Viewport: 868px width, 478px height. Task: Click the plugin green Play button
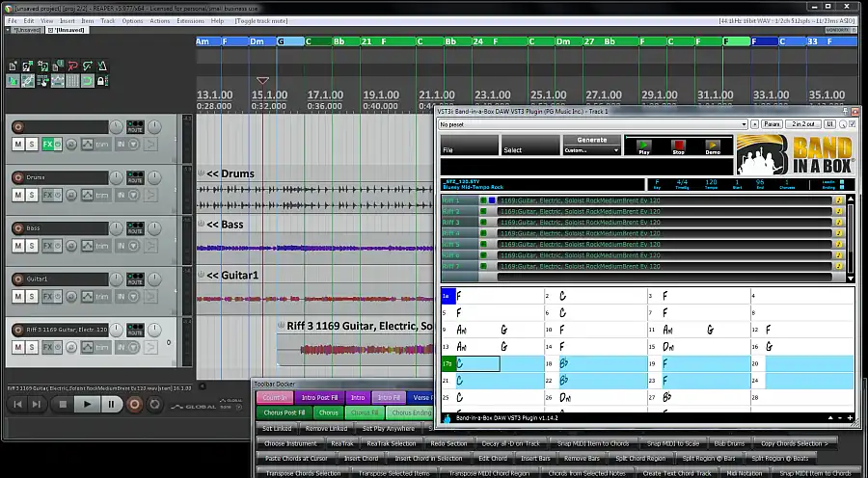click(644, 146)
